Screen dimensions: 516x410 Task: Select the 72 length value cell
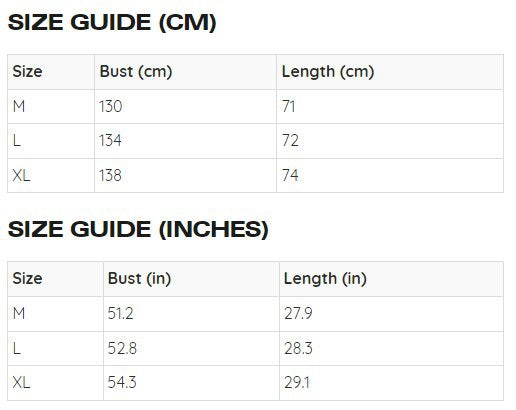390,141
